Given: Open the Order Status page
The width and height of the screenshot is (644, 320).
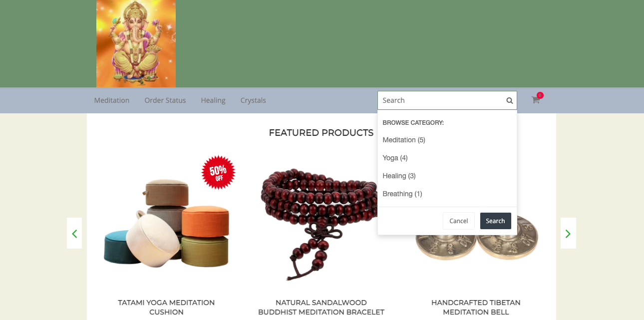Looking at the screenshot, I should 165,100.
